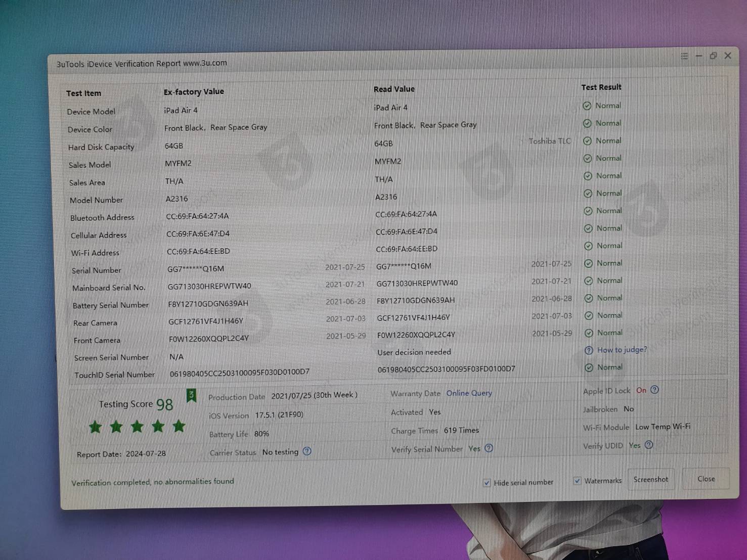Click the Verify UDID help question icon
This screenshot has height=560, width=747.
coord(649,445)
